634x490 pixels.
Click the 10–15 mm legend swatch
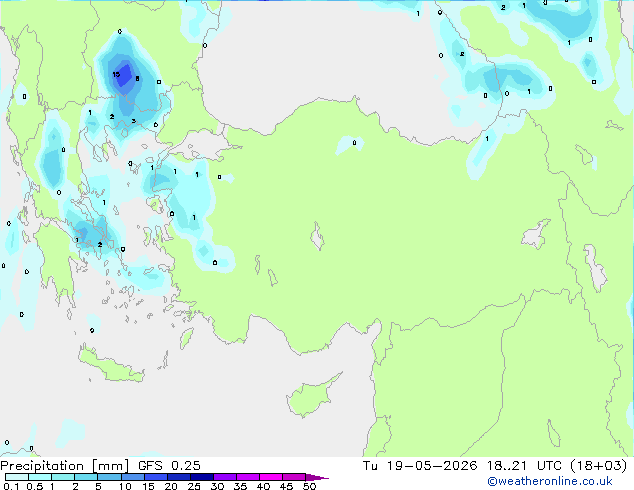click(132, 477)
